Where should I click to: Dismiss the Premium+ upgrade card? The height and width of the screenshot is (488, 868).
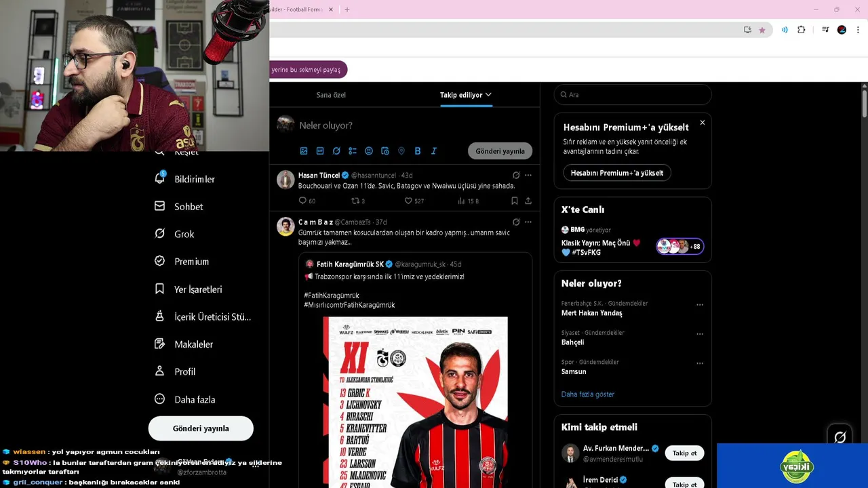703,123
